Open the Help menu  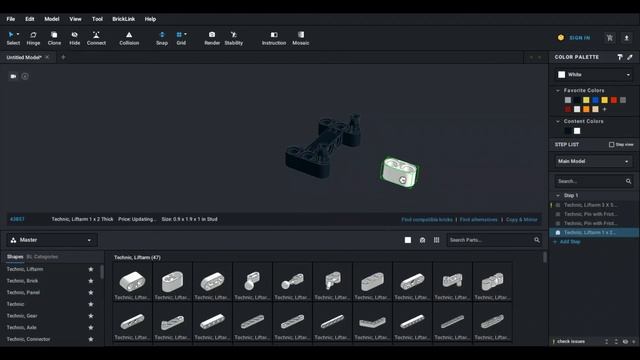[150, 19]
